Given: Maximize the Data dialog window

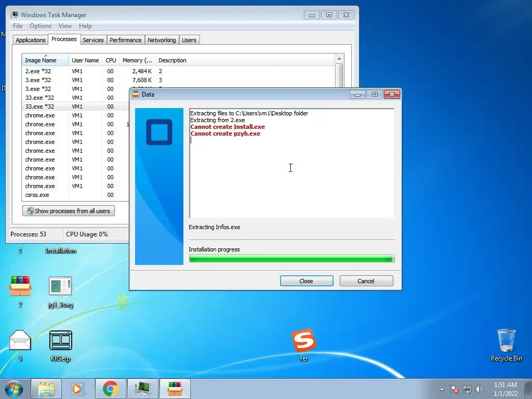Looking at the screenshot, I should (375, 95).
